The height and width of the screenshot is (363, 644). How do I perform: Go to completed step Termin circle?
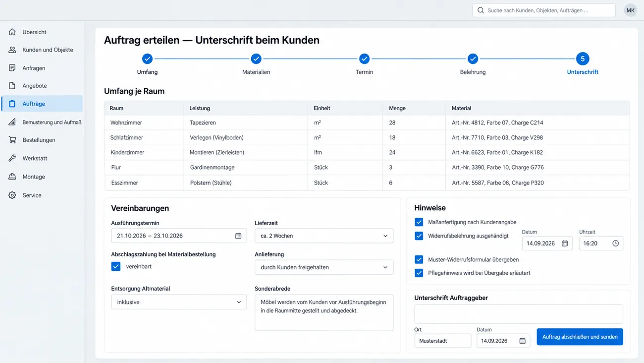coord(364,59)
